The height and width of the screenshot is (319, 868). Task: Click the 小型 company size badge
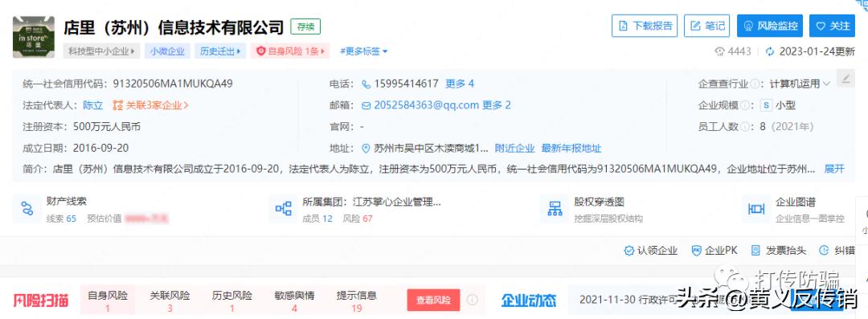click(778, 105)
